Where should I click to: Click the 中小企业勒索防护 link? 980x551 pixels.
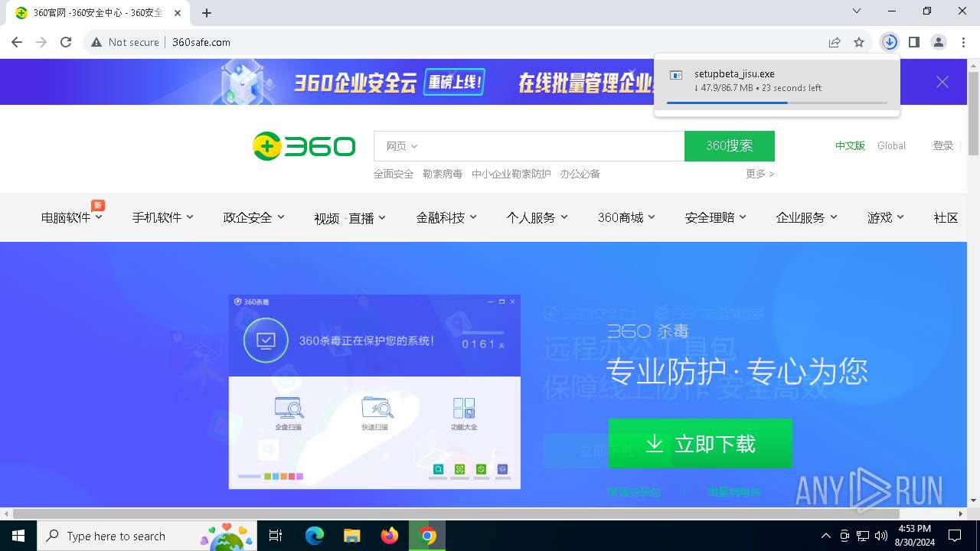511,174
